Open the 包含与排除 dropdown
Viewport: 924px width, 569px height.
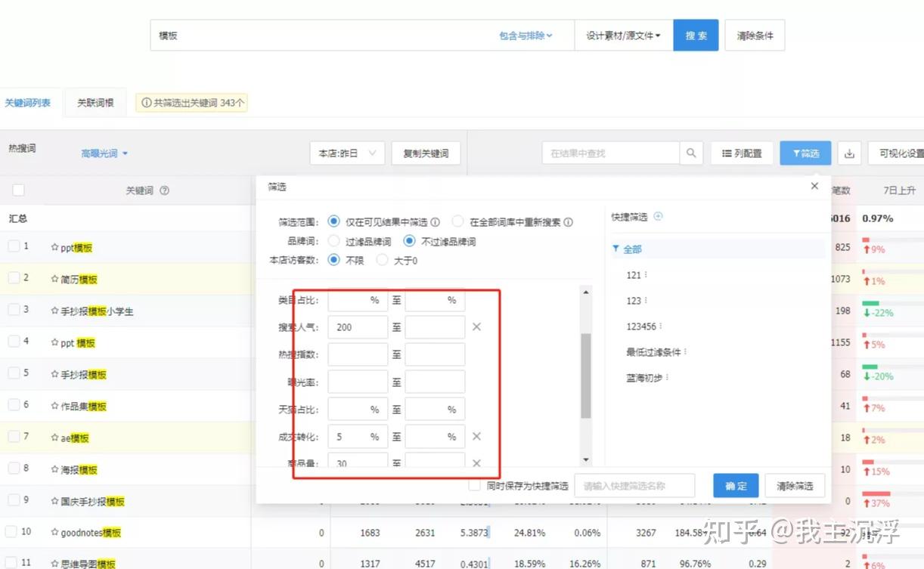pyautogui.click(x=526, y=36)
